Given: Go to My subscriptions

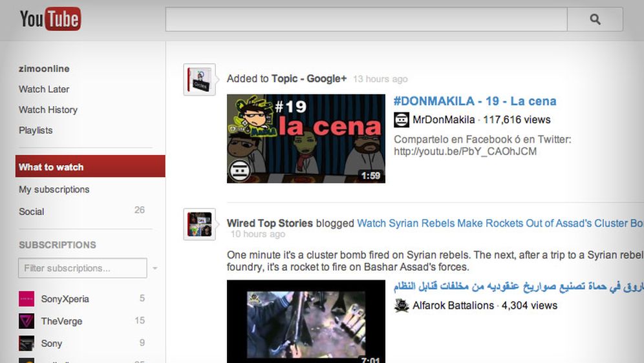Looking at the screenshot, I should tap(54, 189).
